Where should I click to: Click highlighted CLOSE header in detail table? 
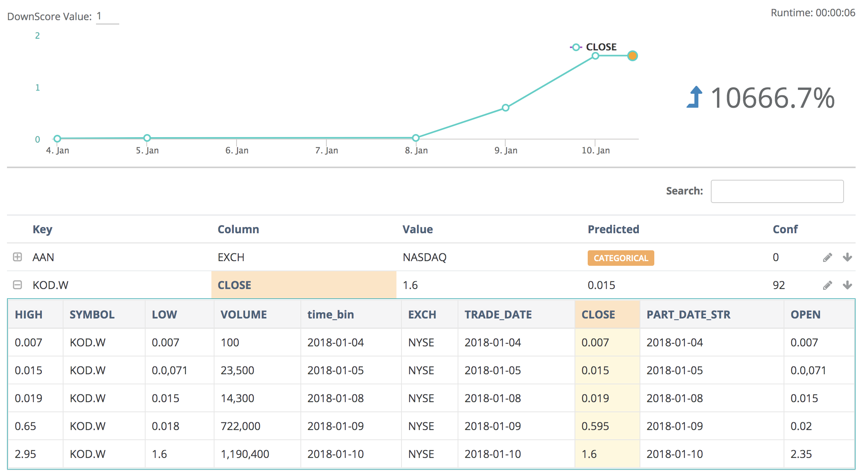coord(598,314)
